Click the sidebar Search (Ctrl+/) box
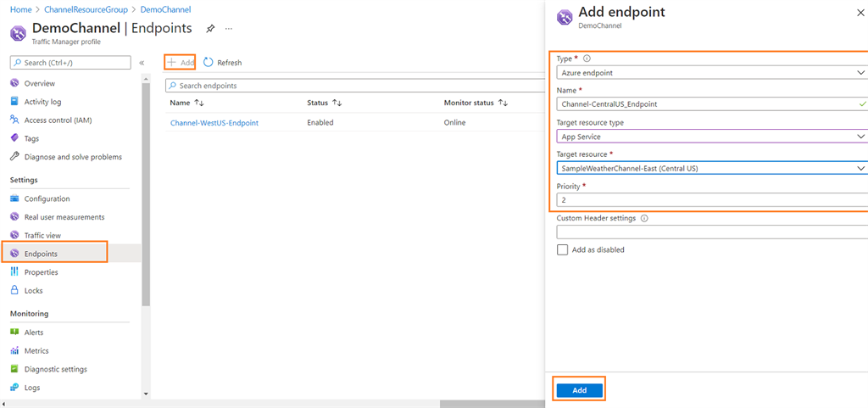Image resolution: width=868 pixels, height=408 pixels. [x=70, y=63]
